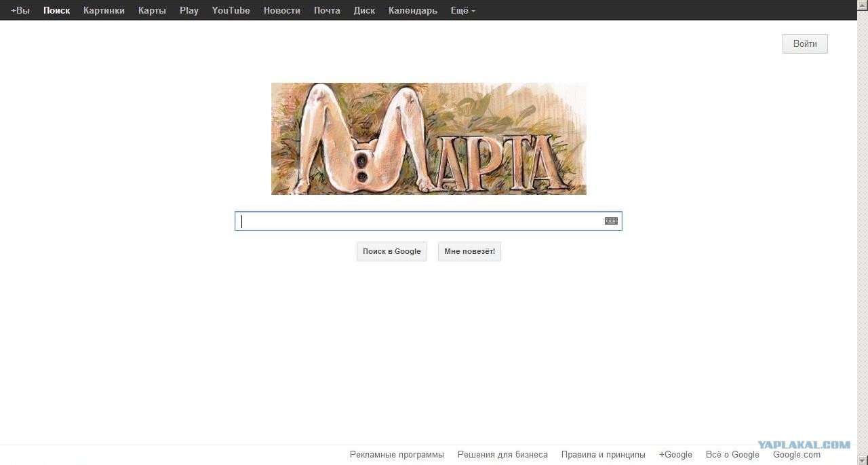Open the +Google footer link
The height and width of the screenshot is (465, 868).
click(675, 455)
